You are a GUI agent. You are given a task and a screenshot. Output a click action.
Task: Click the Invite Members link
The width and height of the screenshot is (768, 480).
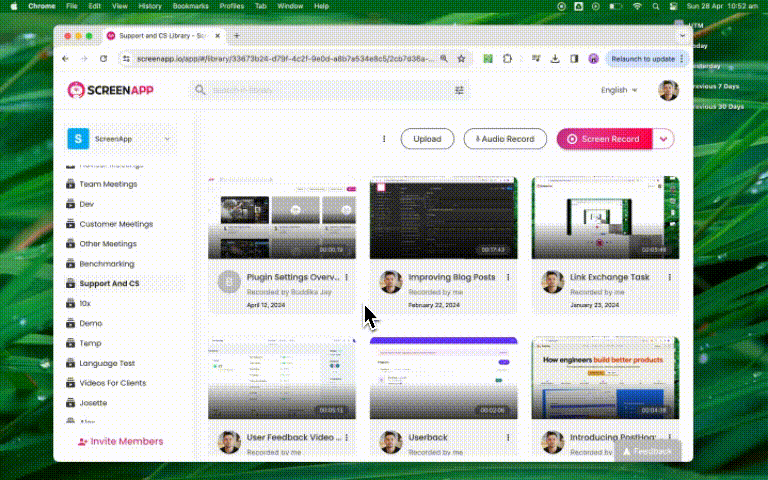[x=120, y=441]
